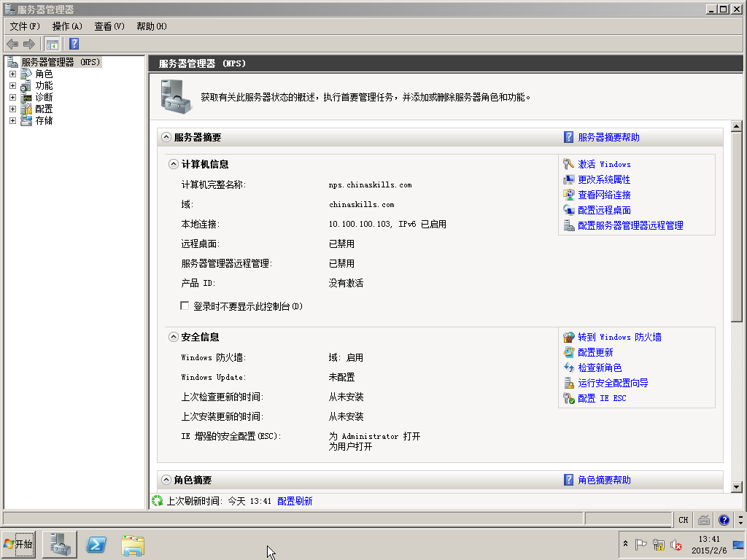Click the blue Help toolbar icon

(74, 44)
